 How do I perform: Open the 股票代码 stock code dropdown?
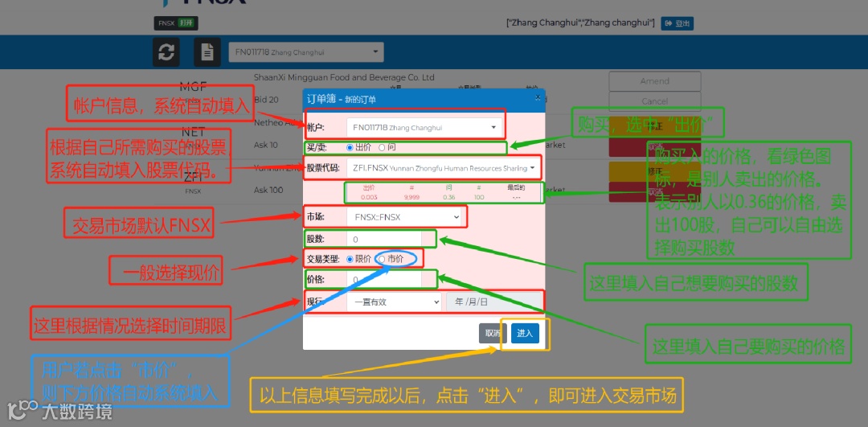pyautogui.click(x=442, y=167)
